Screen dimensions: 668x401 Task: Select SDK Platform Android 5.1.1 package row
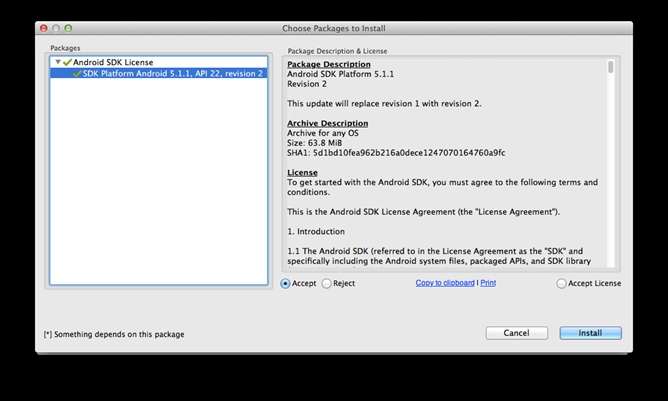click(x=158, y=74)
